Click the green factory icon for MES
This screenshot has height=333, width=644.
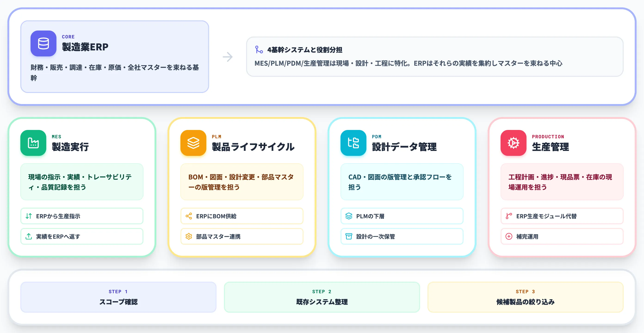33,143
